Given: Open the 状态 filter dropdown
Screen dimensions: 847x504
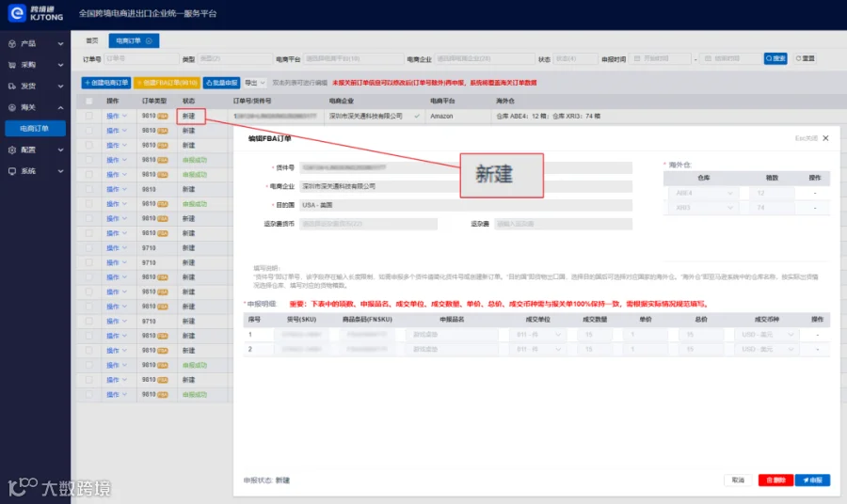Looking at the screenshot, I should 575,58.
